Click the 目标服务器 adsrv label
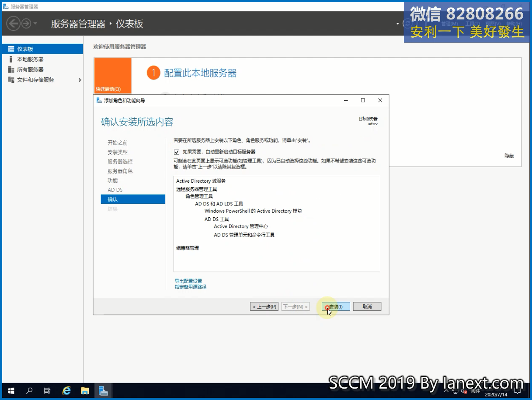 (x=368, y=121)
